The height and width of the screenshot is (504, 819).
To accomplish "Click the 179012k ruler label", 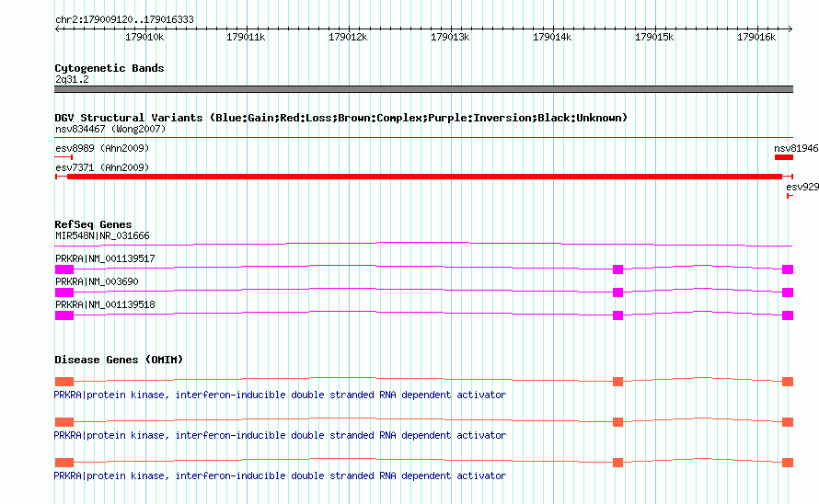I will click(348, 37).
